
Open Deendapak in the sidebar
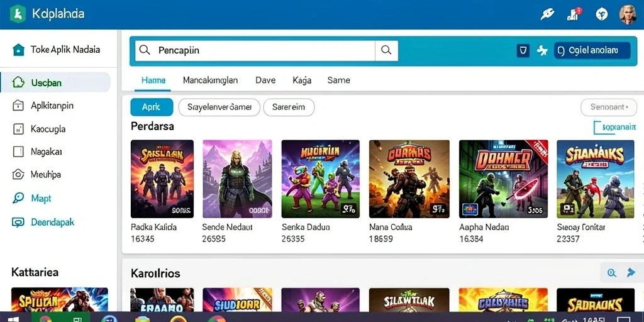tap(53, 222)
